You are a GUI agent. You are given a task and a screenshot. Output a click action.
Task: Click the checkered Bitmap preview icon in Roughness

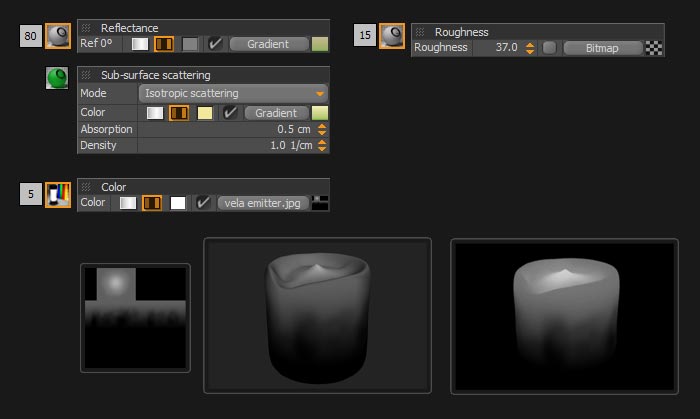pos(654,48)
